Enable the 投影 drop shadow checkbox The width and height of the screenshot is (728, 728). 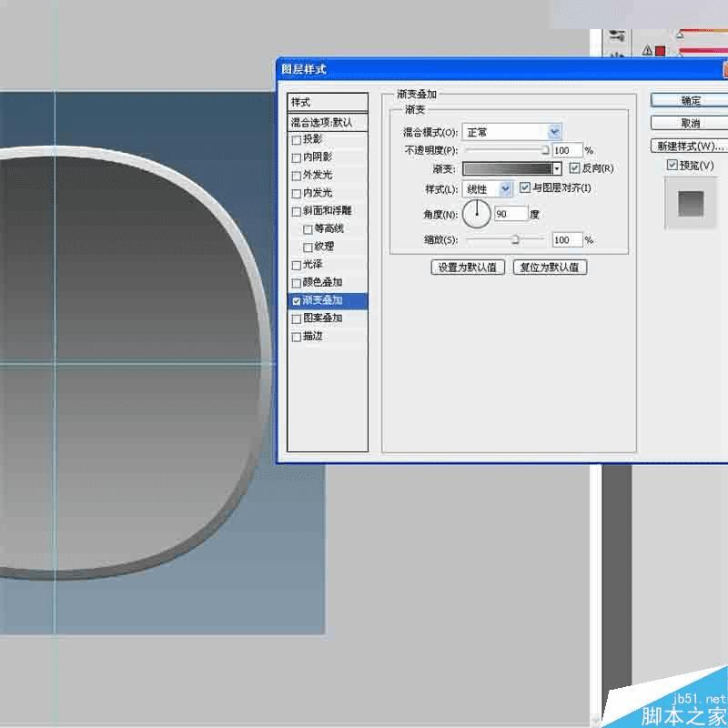[297, 140]
